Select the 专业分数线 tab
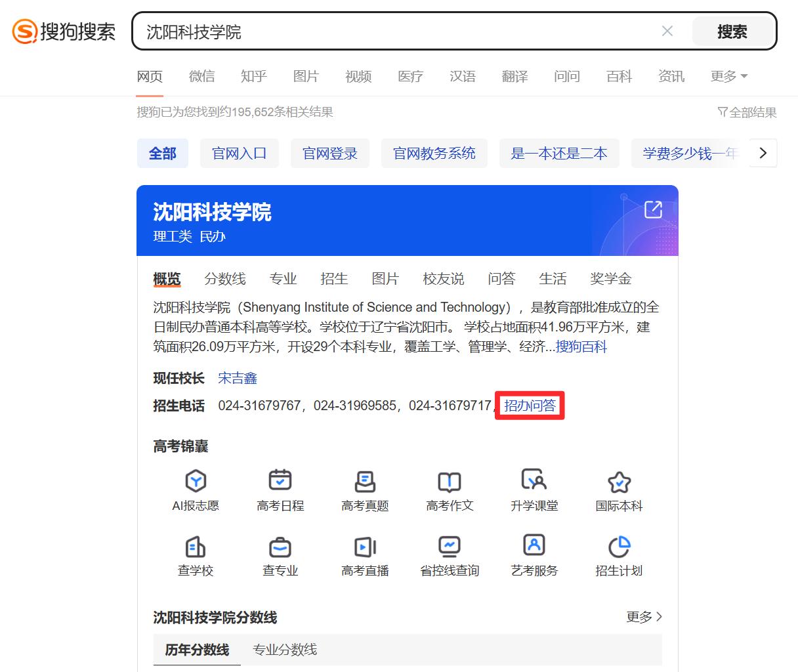Viewport: 798px width, 672px height. click(x=285, y=650)
